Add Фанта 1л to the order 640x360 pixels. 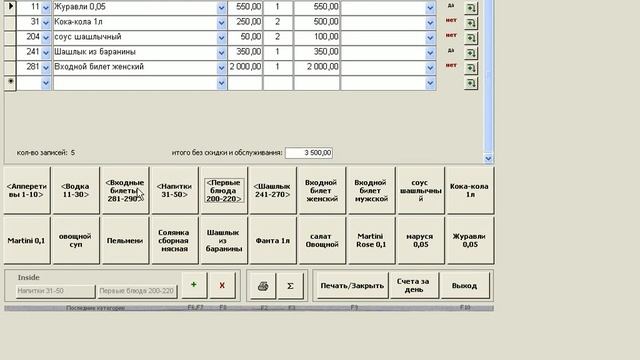273,240
